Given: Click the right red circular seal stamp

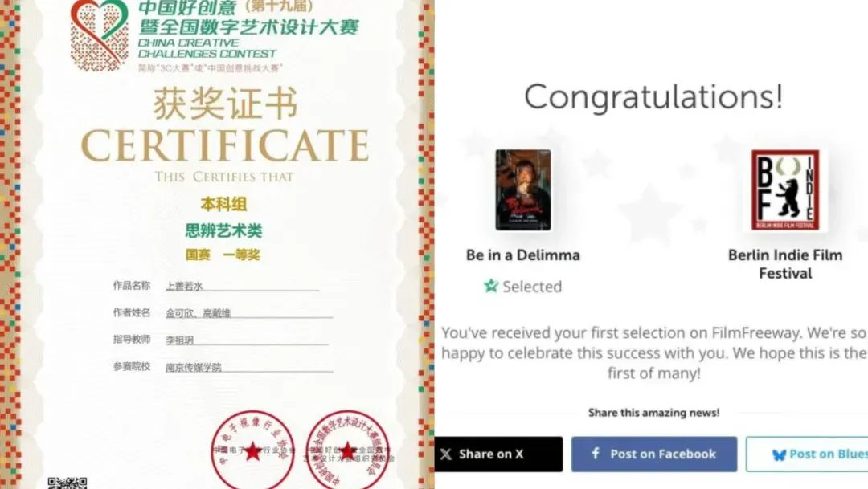Looking at the screenshot, I should 348,450.
